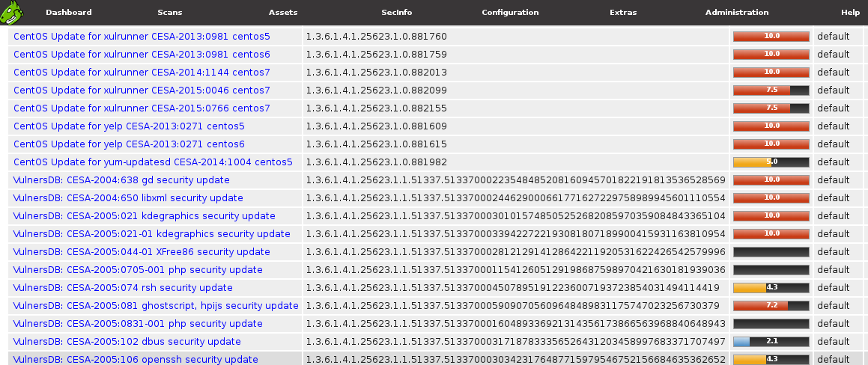The height and width of the screenshot is (365, 868).
Task: Open CESA-2005:044-01 XFree86 security update
Action: pyautogui.click(x=142, y=252)
